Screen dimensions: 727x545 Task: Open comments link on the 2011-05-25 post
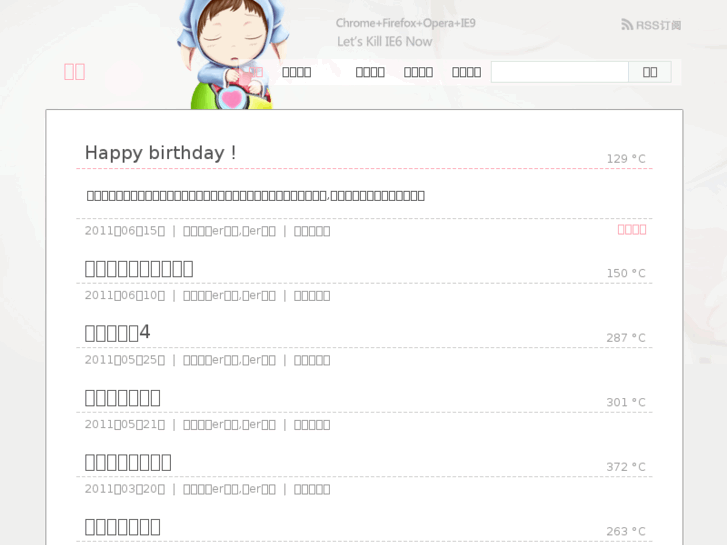[312, 360]
